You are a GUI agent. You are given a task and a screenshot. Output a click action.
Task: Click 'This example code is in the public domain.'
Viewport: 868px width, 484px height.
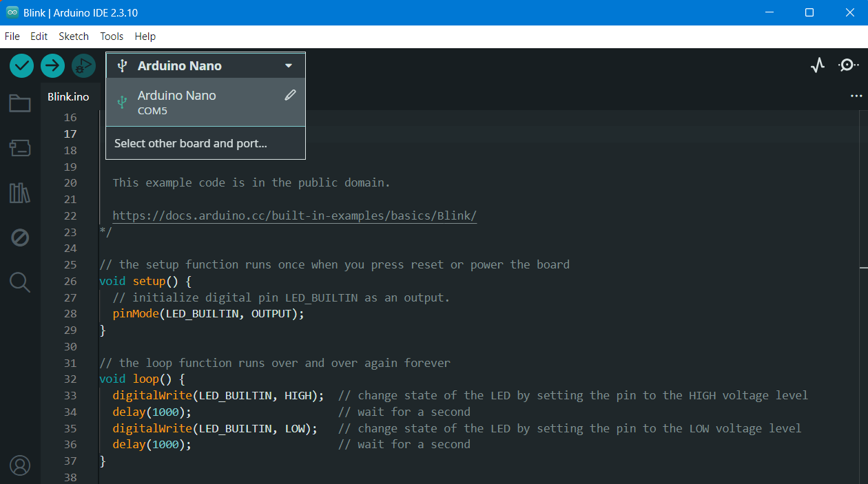click(x=251, y=182)
